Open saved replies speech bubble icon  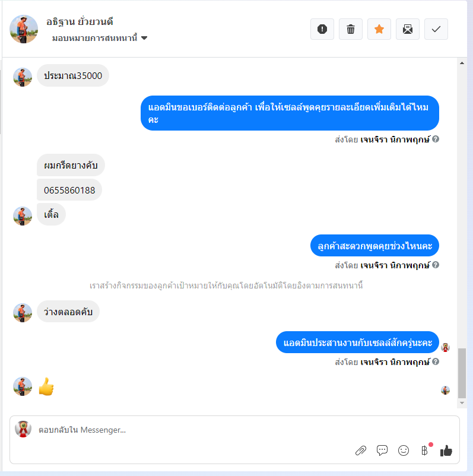pyautogui.click(x=382, y=450)
